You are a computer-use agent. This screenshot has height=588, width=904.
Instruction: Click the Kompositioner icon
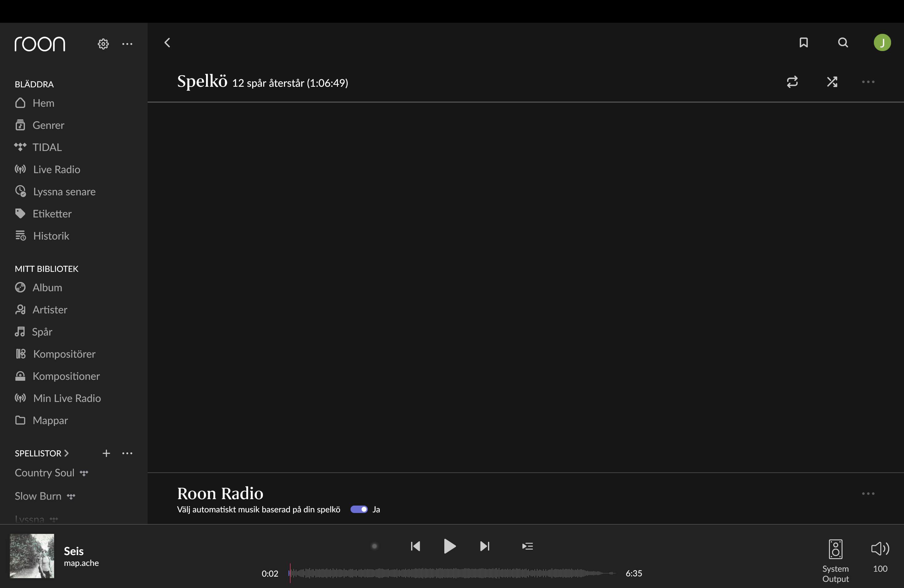[20, 376]
